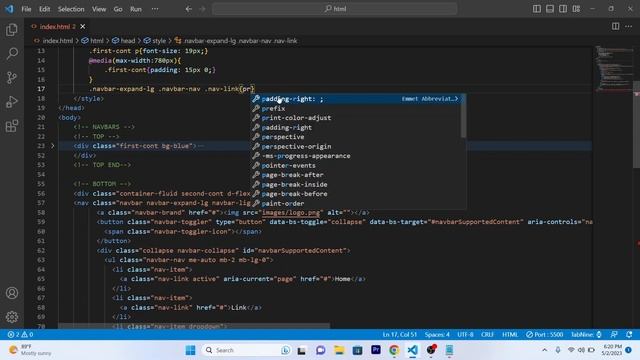The width and height of the screenshot is (640, 360).
Task: Click the VS Code logo in title bar
Action: 9,9
